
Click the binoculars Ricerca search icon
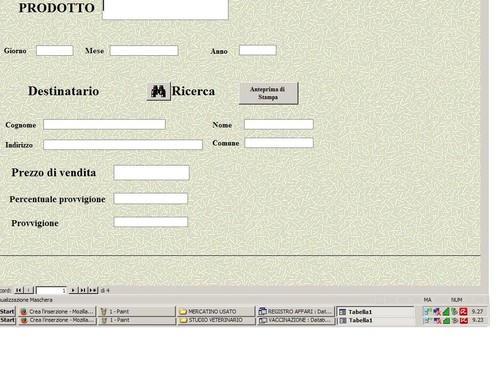(159, 91)
